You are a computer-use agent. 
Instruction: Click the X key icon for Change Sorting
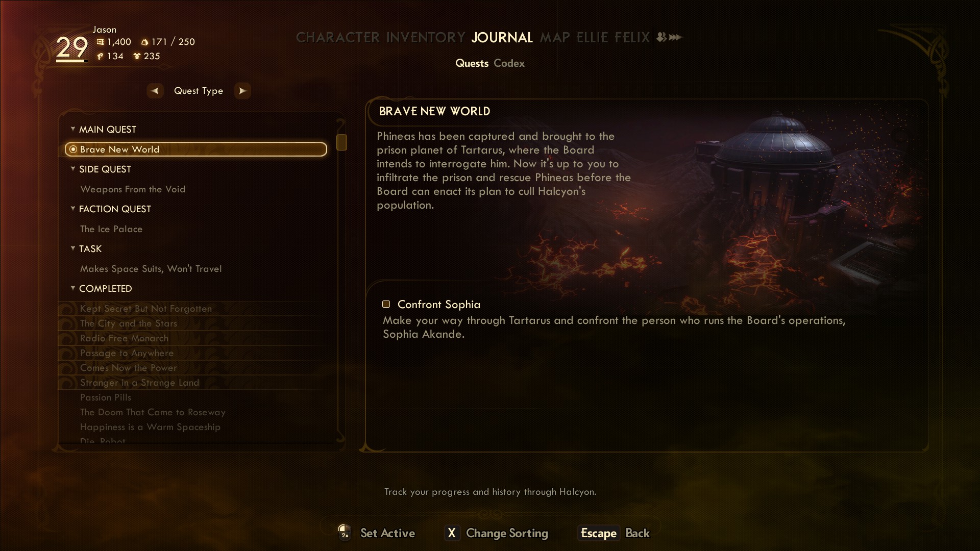[x=452, y=533]
